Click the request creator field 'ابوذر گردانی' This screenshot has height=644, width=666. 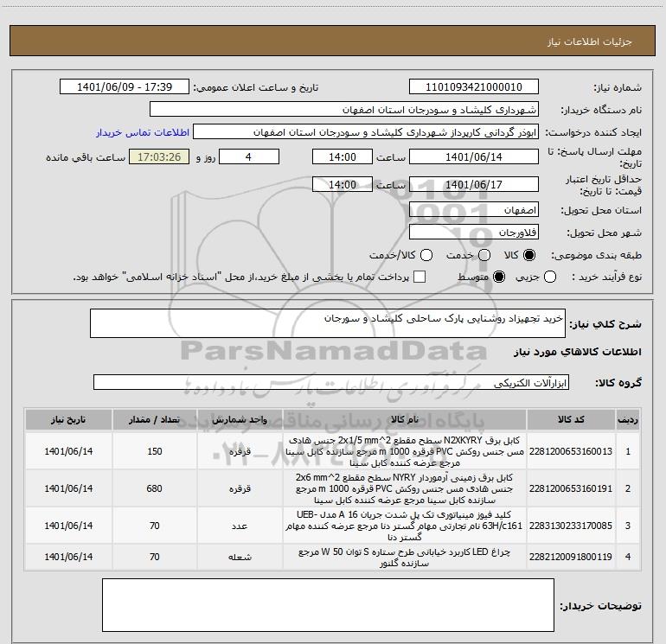366,132
